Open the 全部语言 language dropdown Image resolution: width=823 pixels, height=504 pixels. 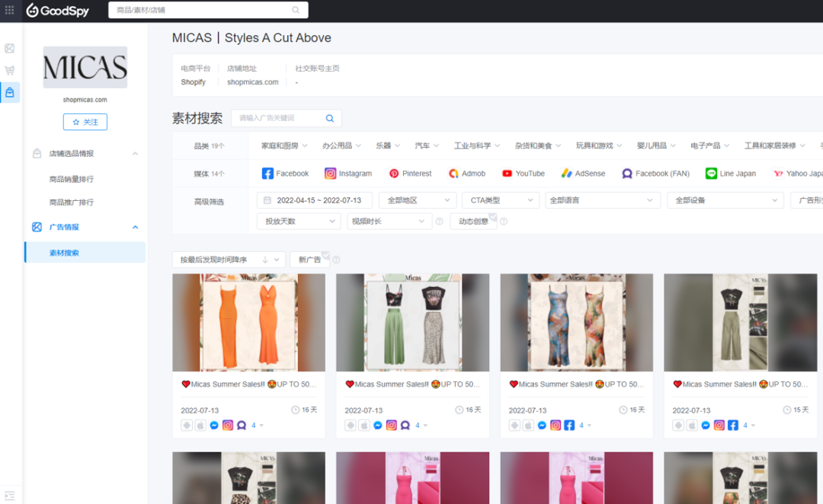(x=603, y=200)
